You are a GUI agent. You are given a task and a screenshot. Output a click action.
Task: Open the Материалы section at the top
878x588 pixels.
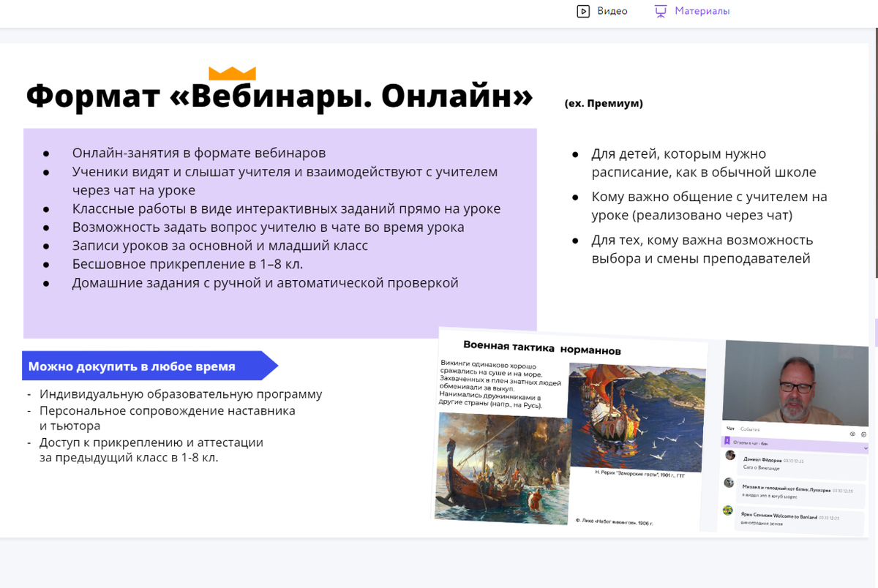(x=700, y=11)
